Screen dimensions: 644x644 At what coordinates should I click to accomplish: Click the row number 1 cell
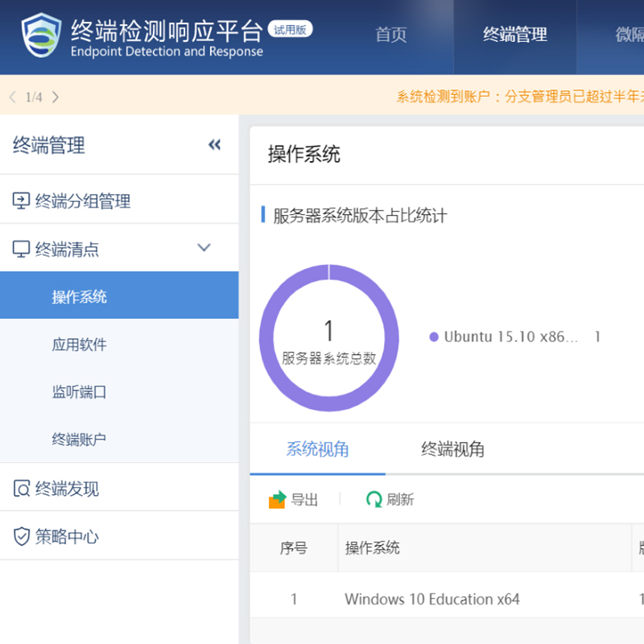tap(294, 599)
